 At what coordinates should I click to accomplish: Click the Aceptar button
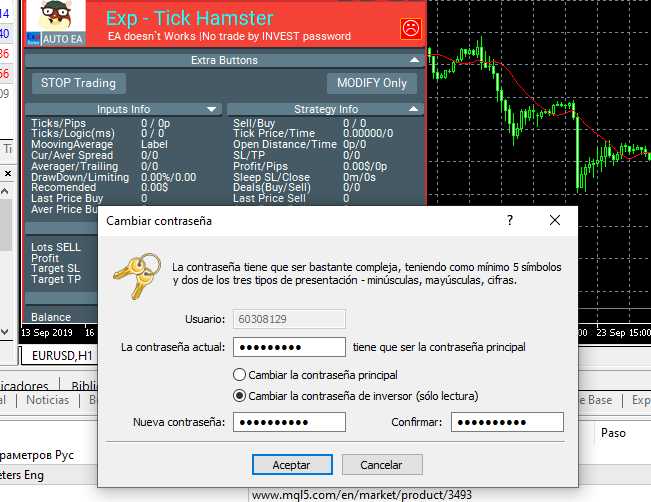(292, 465)
